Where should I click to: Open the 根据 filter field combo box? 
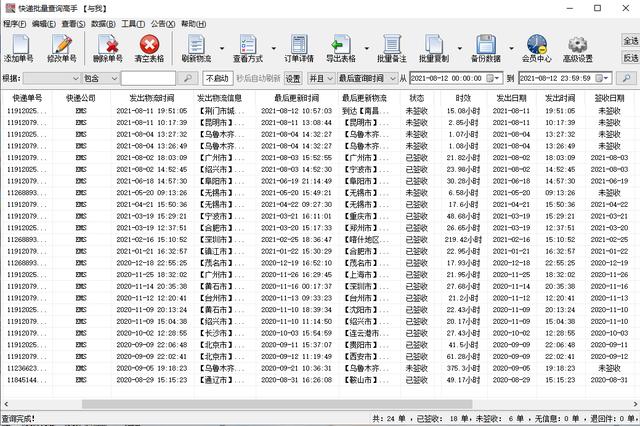point(51,78)
